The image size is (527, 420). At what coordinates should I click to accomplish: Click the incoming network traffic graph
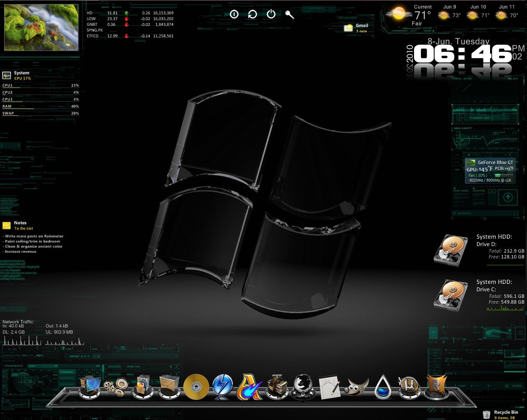[x=22, y=340]
